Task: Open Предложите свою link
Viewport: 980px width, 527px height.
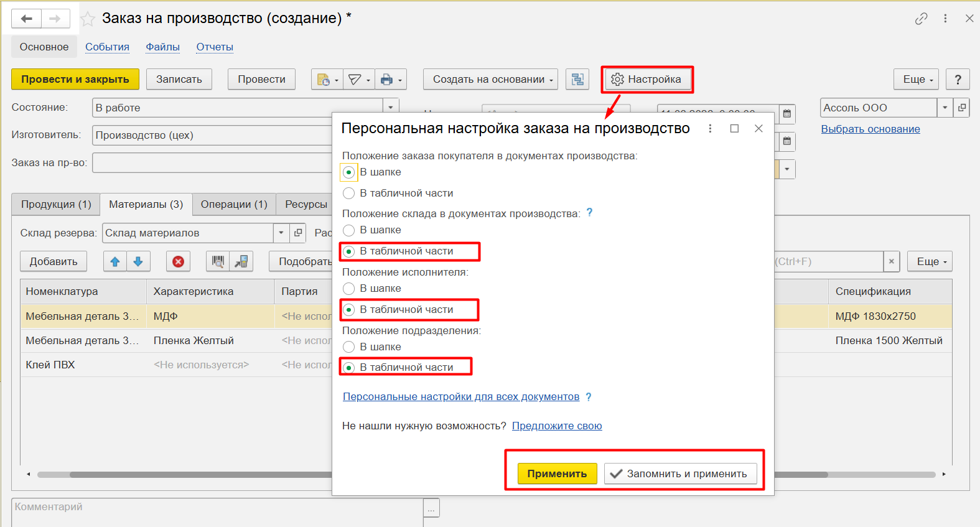Action: (x=557, y=426)
